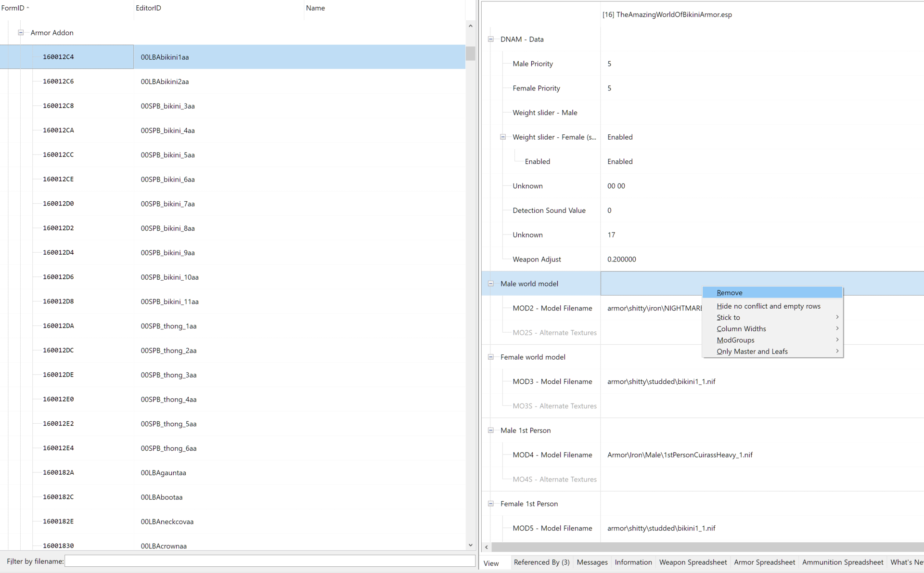Click the Filter by filename field
The image size is (924, 573).
(x=269, y=561)
